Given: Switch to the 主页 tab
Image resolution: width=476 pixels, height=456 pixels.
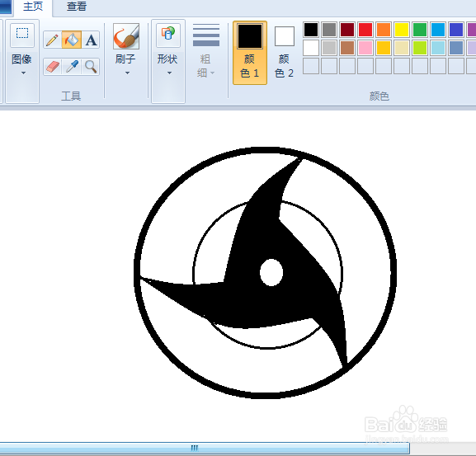Looking at the screenshot, I should pos(33,7).
